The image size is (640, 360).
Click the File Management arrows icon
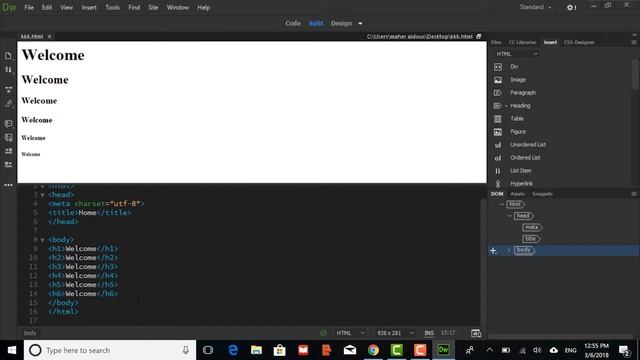pos(8,70)
